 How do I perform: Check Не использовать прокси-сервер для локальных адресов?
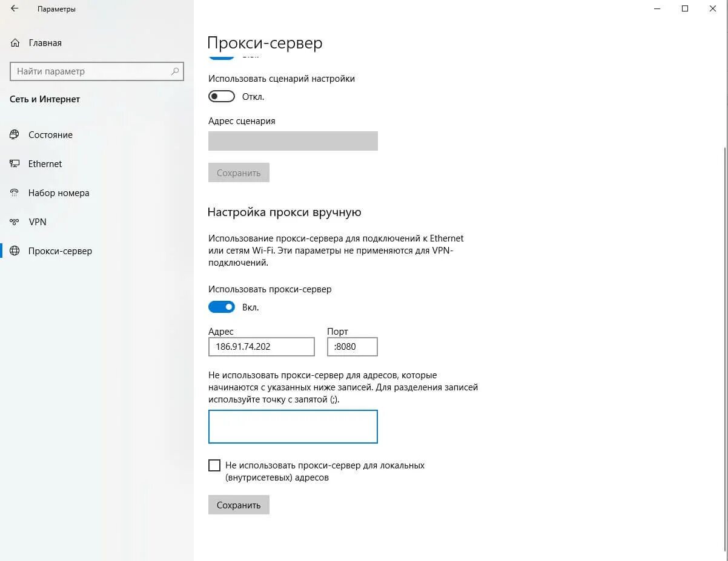(x=214, y=465)
